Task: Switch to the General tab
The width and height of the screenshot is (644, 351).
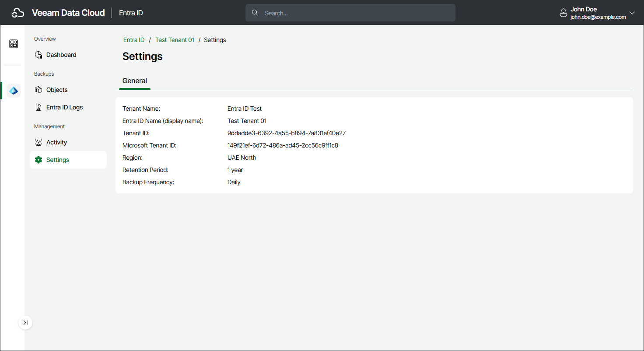Action: pos(135,81)
